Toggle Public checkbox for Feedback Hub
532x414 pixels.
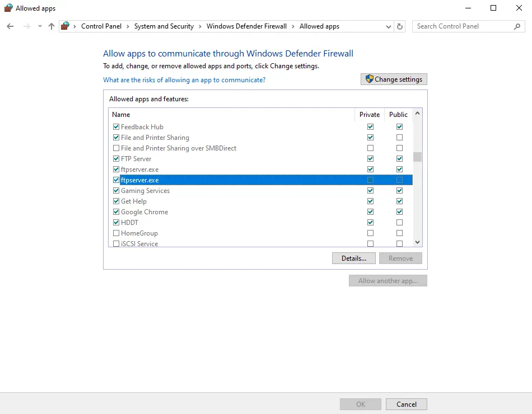(399, 127)
